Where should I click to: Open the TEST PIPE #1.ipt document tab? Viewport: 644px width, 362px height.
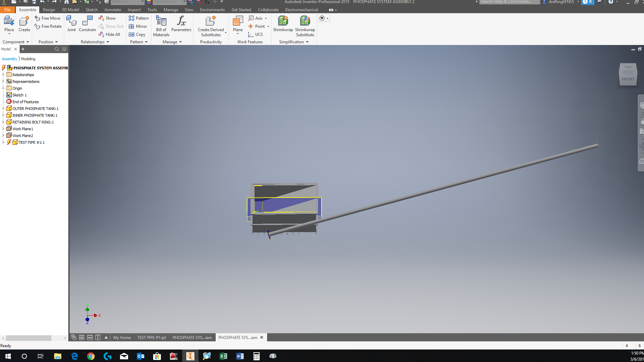click(x=151, y=337)
